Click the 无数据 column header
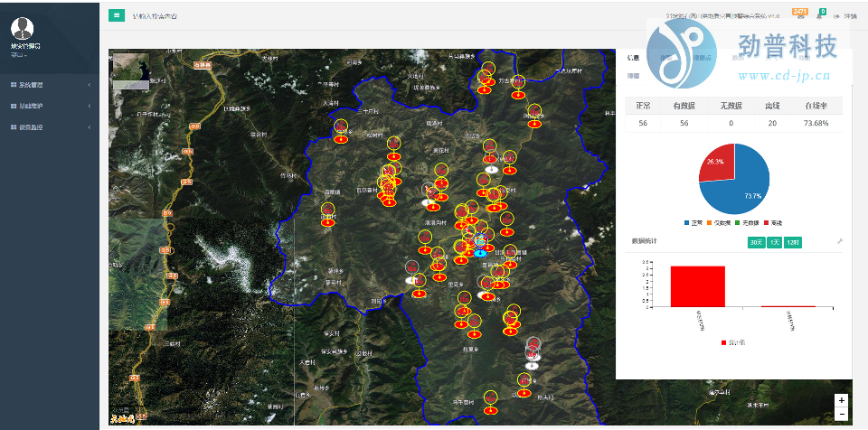 click(731, 106)
